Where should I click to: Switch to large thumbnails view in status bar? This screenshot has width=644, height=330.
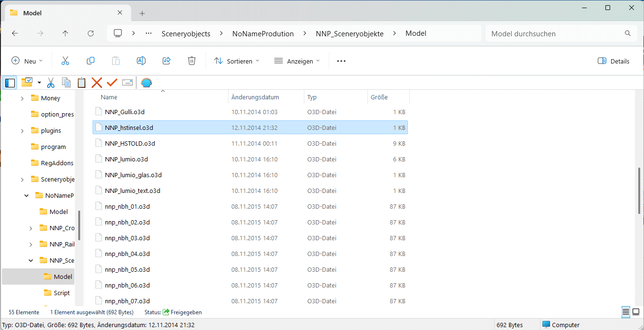pyautogui.click(x=636, y=312)
